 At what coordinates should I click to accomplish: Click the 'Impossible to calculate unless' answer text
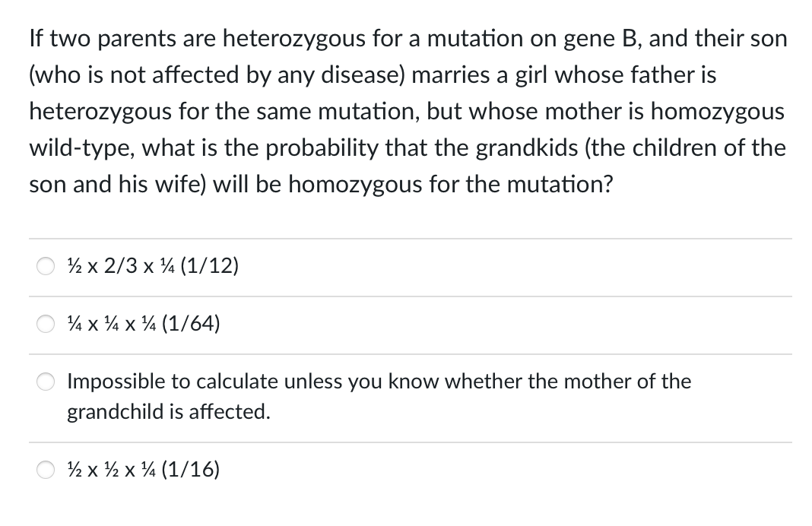(379, 382)
